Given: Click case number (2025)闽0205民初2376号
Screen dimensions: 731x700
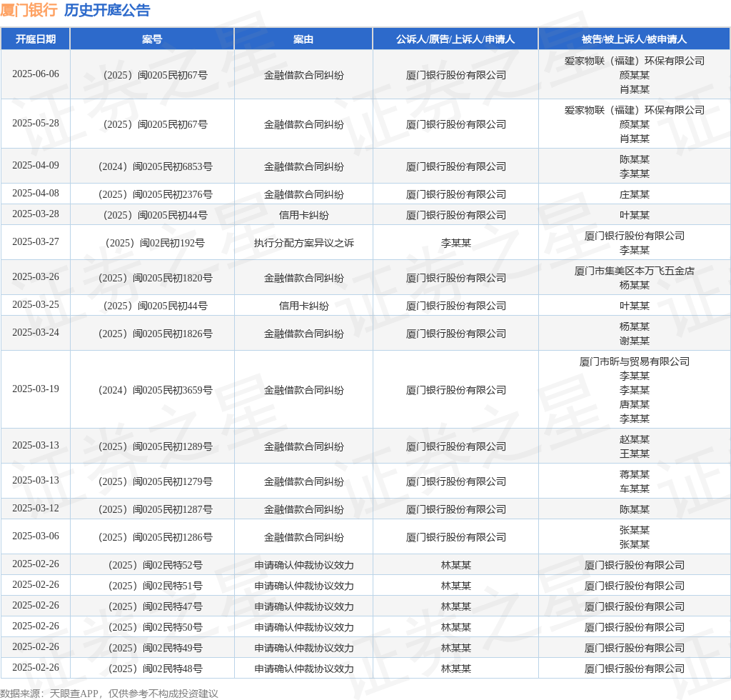Looking at the screenshot, I should (x=155, y=194).
